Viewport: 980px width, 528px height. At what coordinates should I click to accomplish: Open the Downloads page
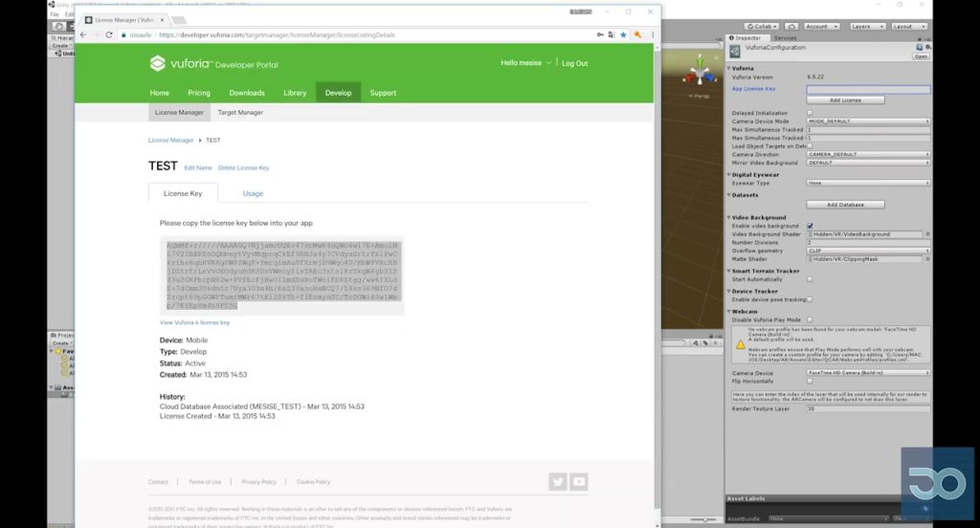[x=247, y=93]
